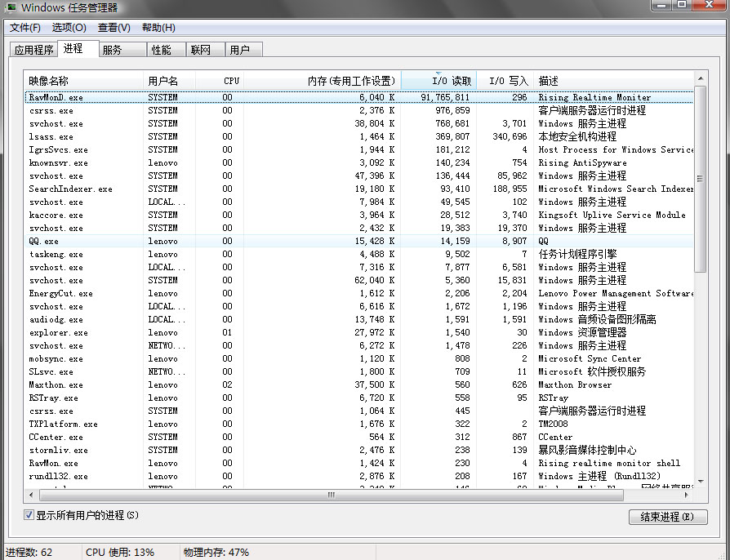
Task: Sort by I/O 写入 column header
Action: [x=505, y=81]
